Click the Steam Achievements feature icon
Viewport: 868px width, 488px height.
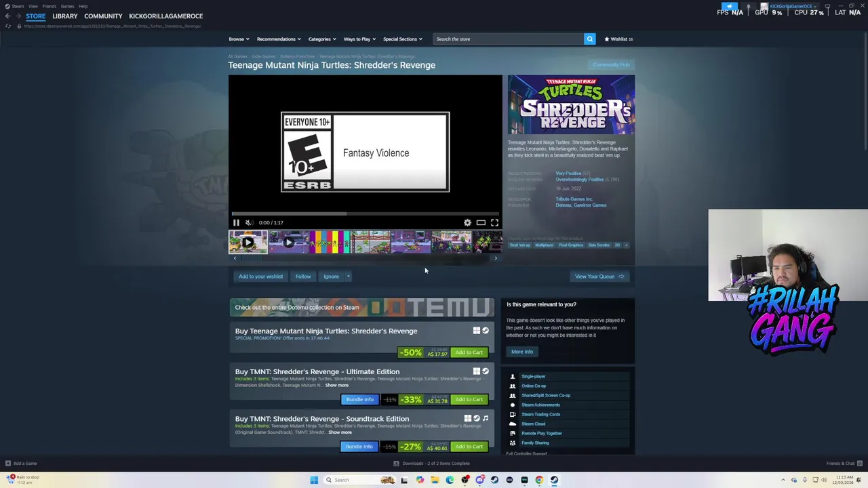point(513,405)
